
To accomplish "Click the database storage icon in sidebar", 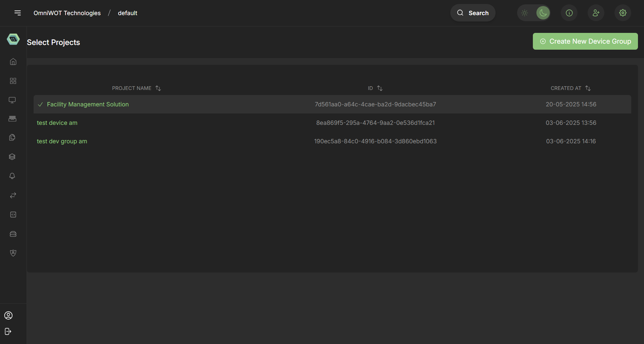I will pos(13,234).
